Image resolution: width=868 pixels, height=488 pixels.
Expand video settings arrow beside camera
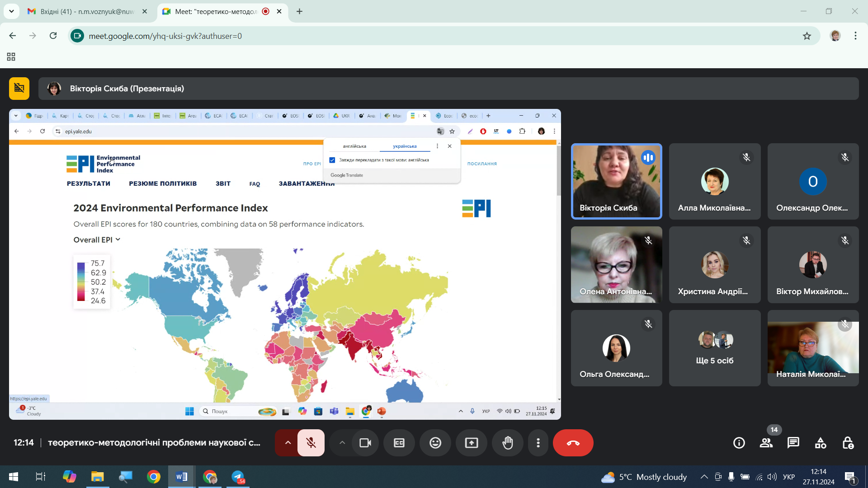pyautogui.click(x=342, y=443)
